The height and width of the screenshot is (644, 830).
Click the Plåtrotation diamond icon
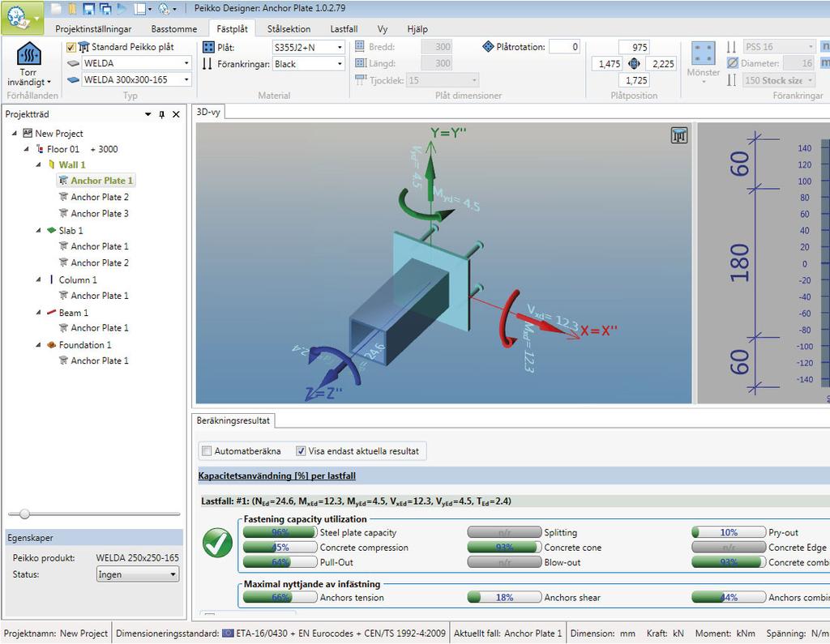tap(488, 46)
